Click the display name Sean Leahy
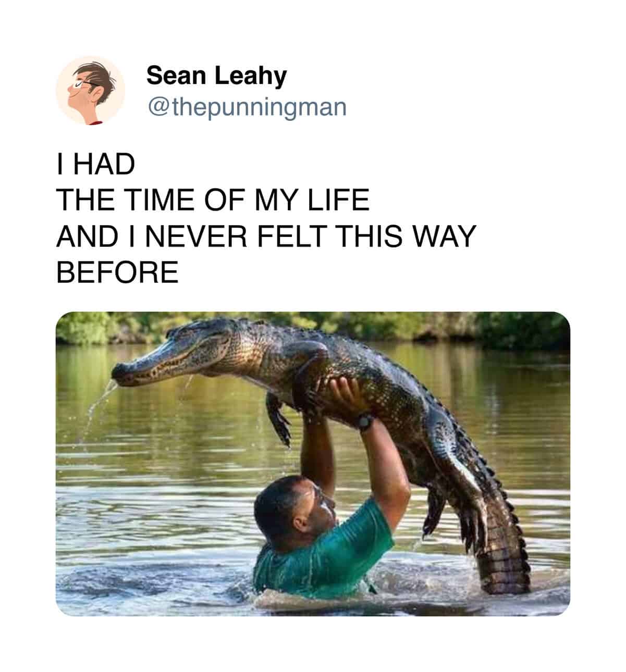The image size is (626, 672). click(x=216, y=76)
